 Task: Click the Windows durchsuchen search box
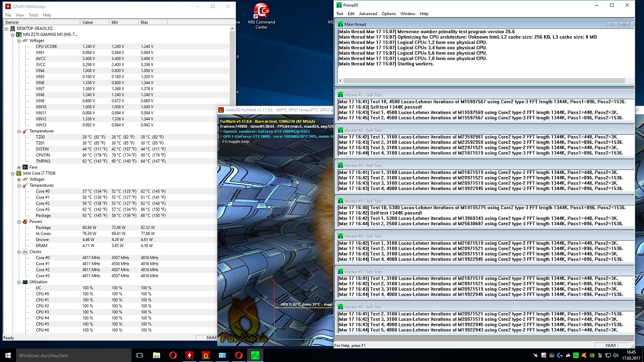pos(73,355)
